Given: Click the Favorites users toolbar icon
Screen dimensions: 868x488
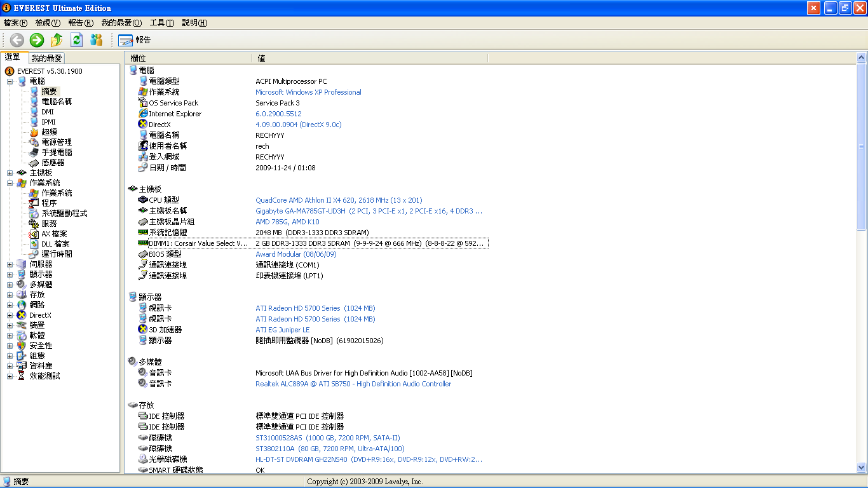Looking at the screenshot, I should pos(97,40).
